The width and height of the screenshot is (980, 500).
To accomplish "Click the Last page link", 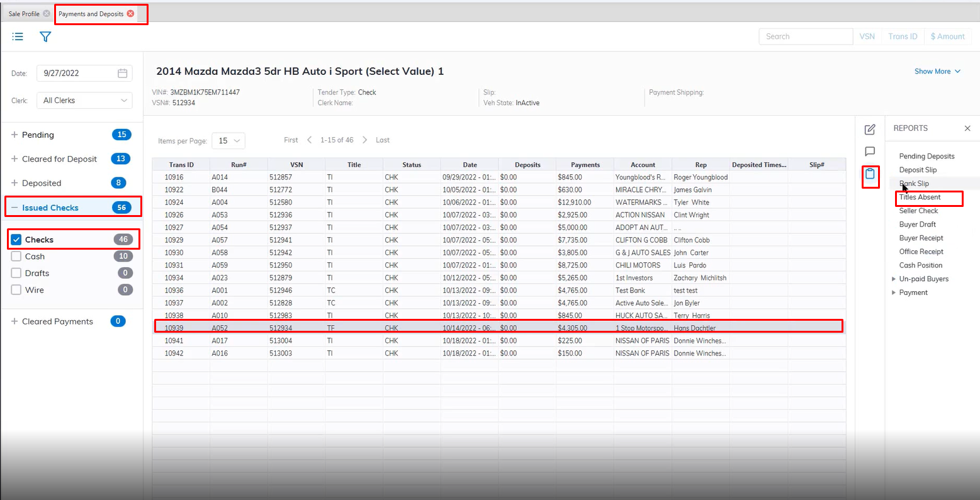I will coord(383,140).
